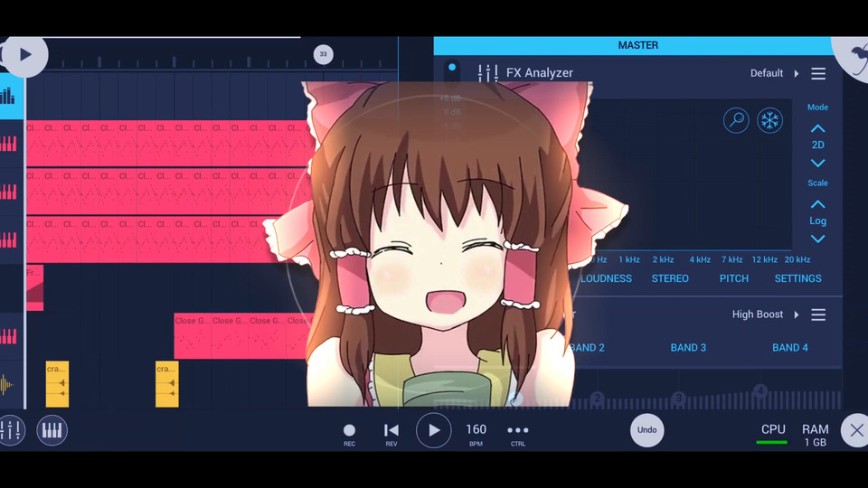Open the piano keyboard from the bottom bar

[52, 430]
